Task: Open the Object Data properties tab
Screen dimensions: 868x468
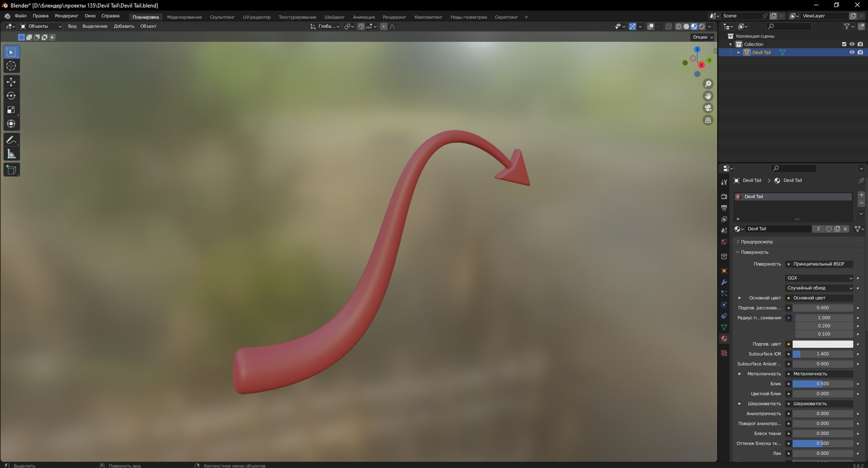Action: point(724,327)
